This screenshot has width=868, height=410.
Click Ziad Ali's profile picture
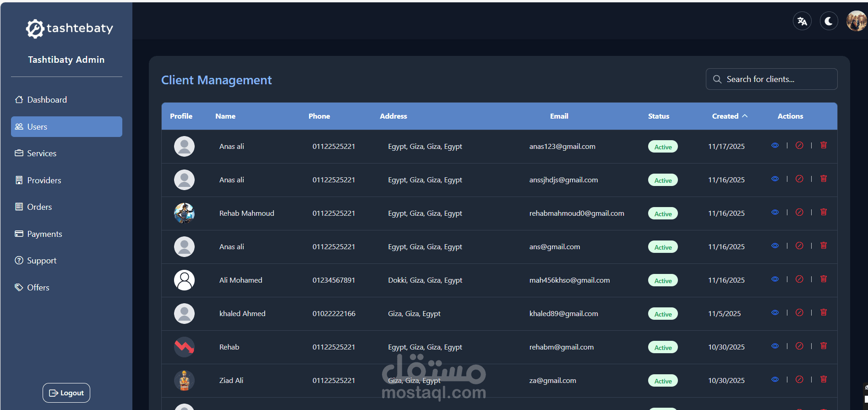[x=184, y=381]
